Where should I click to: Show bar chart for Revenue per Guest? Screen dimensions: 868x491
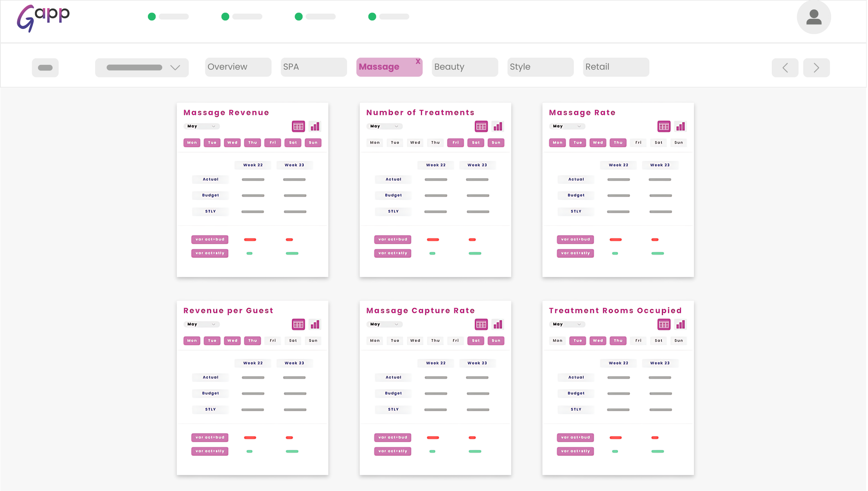pos(315,325)
